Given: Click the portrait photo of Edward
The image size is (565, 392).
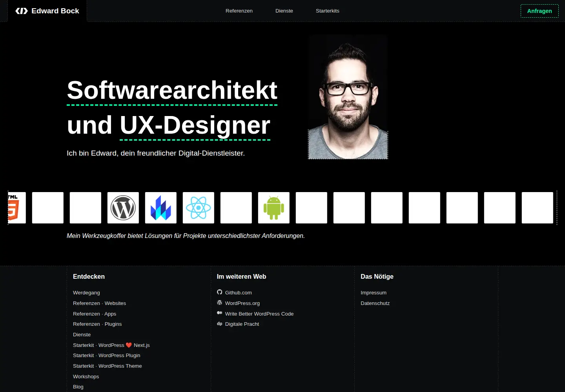Looking at the screenshot, I should click(x=348, y=97).
